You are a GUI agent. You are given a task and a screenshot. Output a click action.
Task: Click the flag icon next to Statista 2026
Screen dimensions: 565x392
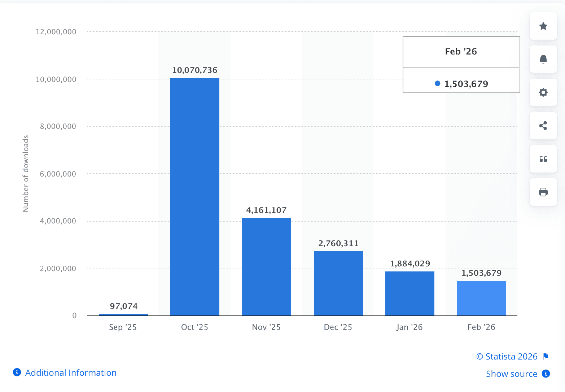pos(546,357)
